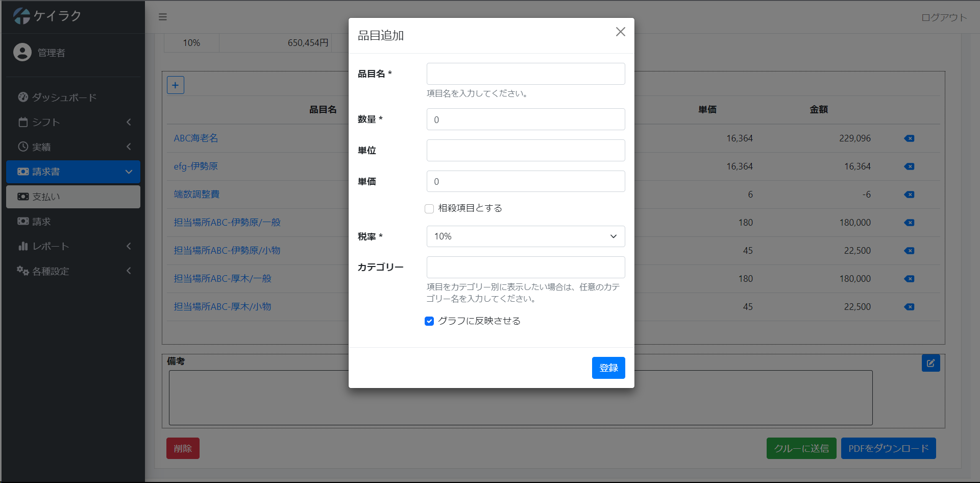Image resolution: width=980 pixels, height=483 pixels.
Task: Collapse the 請求書 sidebar menu
Action: tap(73, 172)
